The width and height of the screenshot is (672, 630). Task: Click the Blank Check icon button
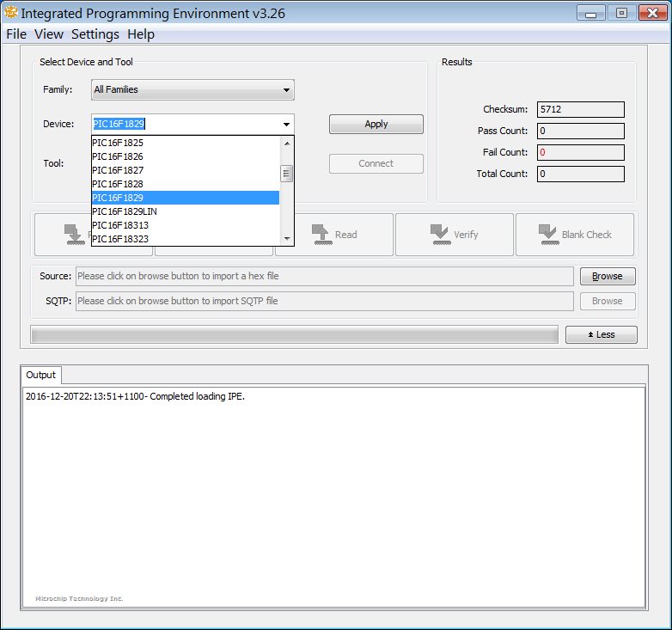coord(575,235)
